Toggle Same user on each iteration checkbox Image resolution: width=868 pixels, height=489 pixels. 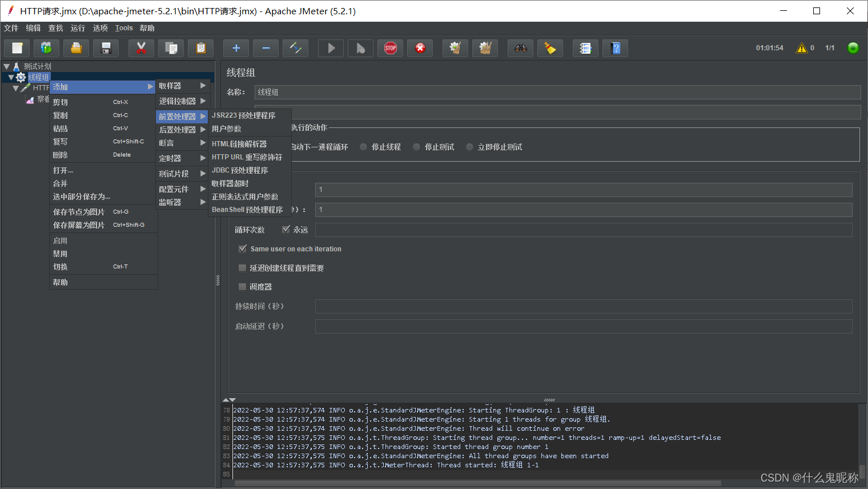coord(243,248)
